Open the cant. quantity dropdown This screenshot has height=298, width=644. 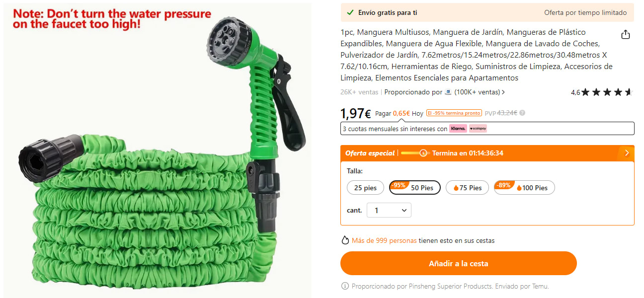tap(389, 211)
